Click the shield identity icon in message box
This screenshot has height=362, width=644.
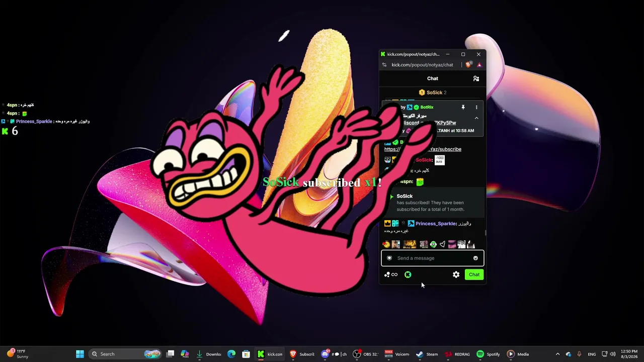point(389,258)
